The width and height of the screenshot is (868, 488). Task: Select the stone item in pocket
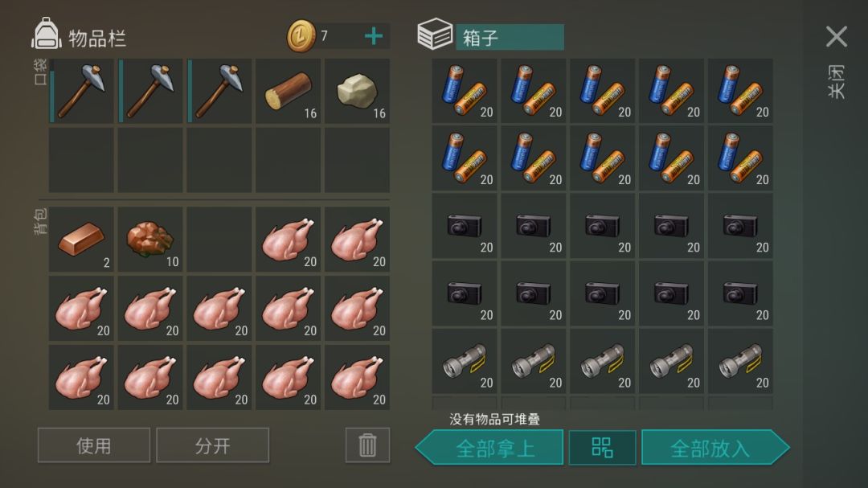(x=357, y=91)
